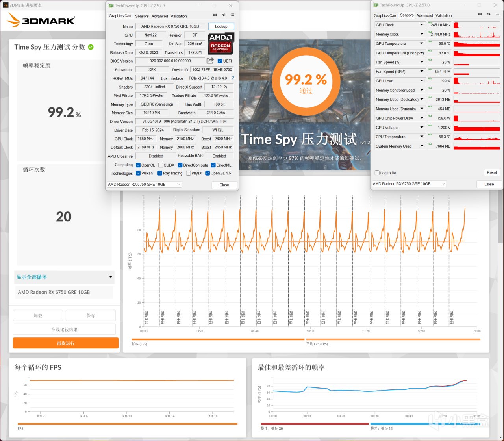Click the GPU-Z app icon in left window title bar

point(111,6)
